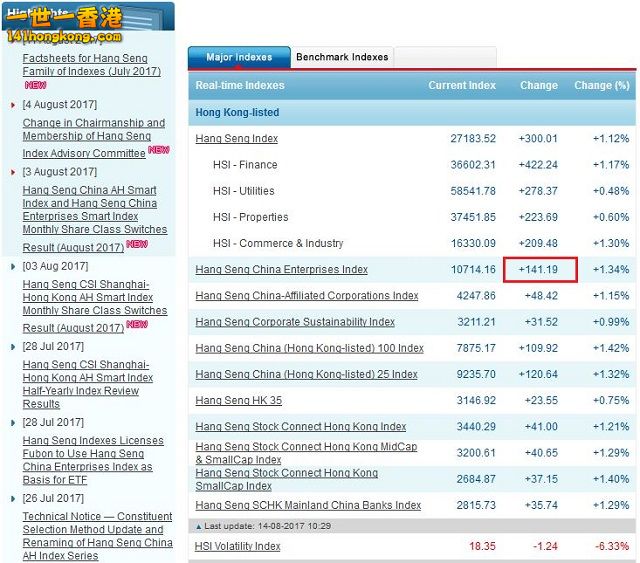Collapse table using Last update triangle

(199, 527)
